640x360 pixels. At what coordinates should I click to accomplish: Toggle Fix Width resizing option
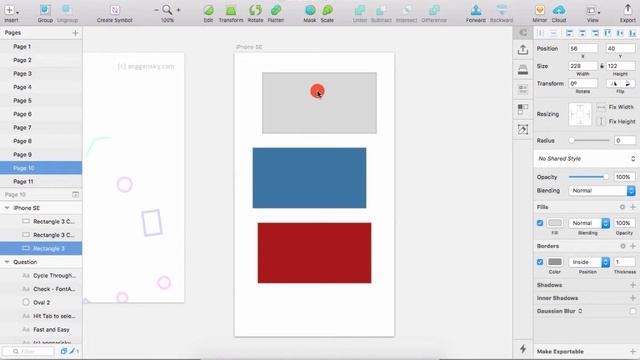point(601,107)
